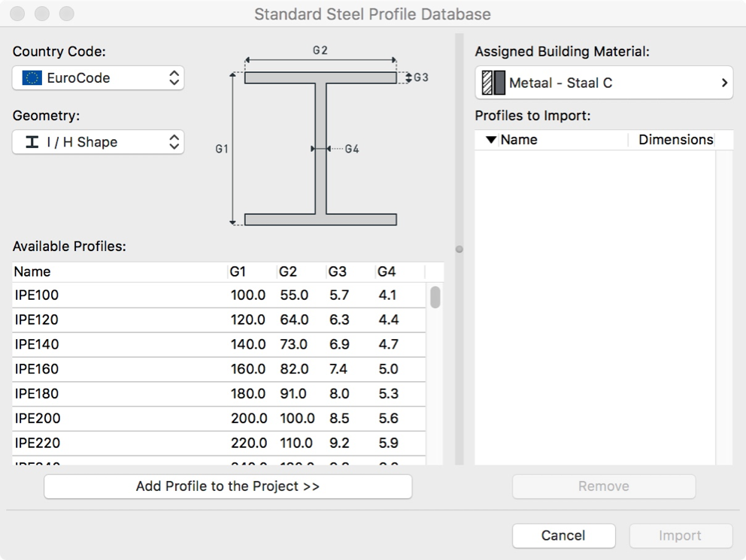Viewport: 746px width, 560px height.
Task: Click the 91.0 G2 value of IPE180
Action: 293,394
